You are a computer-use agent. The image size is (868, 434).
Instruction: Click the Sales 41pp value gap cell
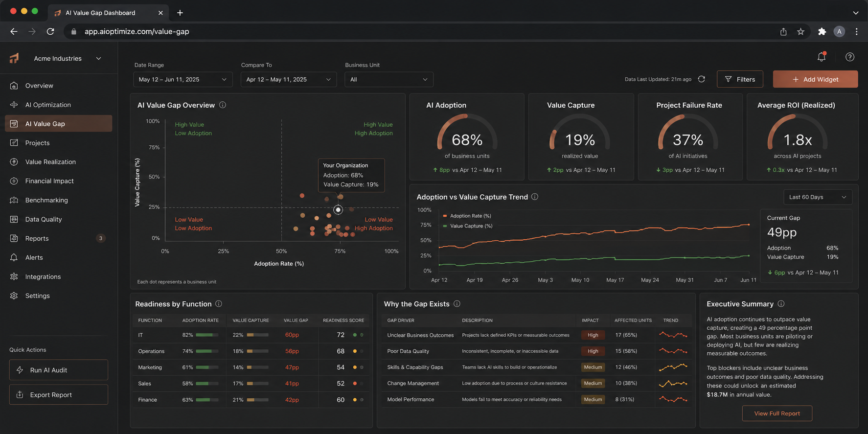(x=292, y=384)
